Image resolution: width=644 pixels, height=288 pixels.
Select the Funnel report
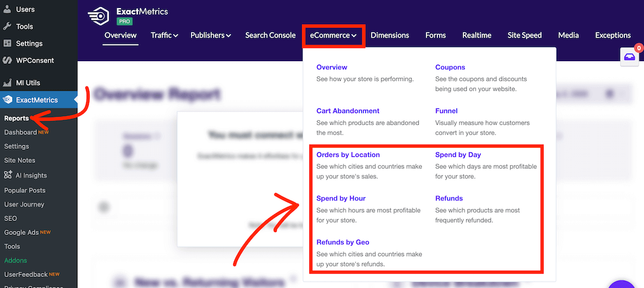tap(447, 111)
